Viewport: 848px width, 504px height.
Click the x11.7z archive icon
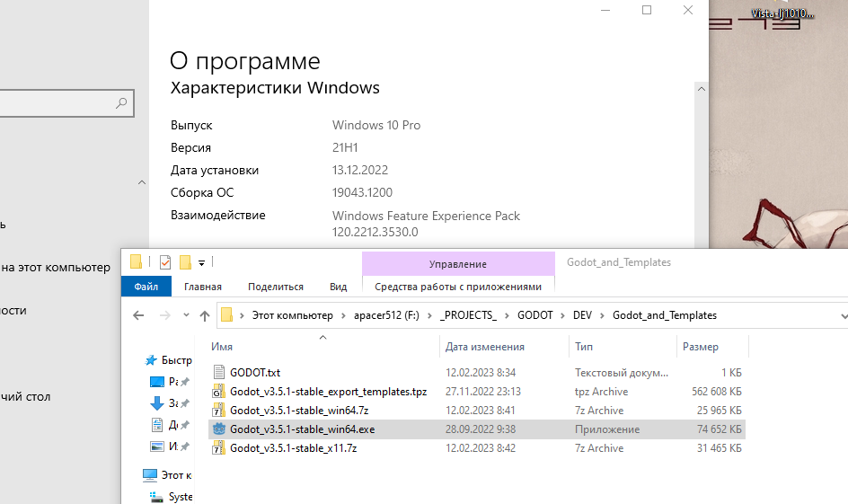pos(218,447)
